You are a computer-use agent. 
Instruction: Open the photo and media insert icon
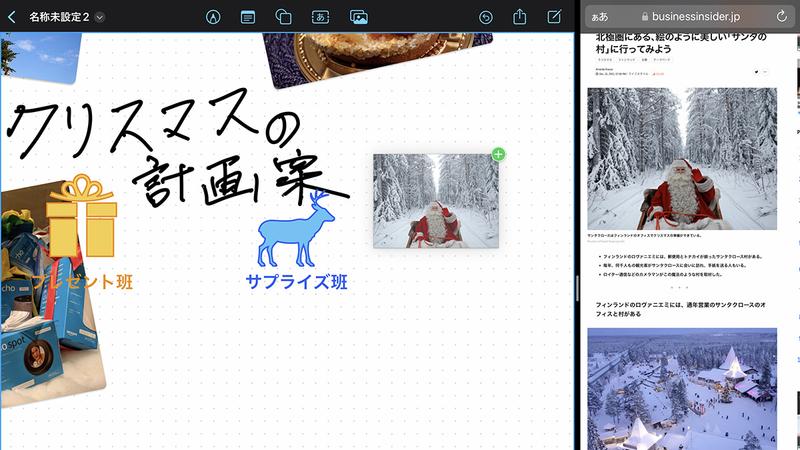pos(359,17)
